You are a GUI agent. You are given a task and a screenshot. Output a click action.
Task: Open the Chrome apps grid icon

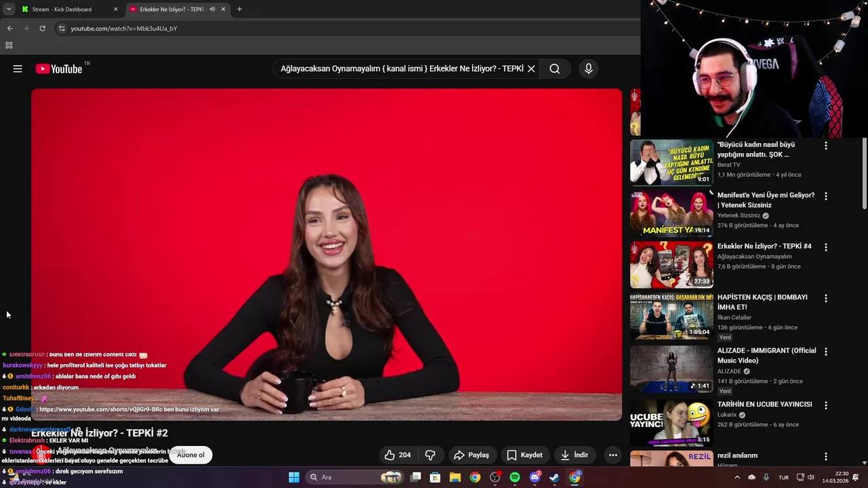click(x=9, y=45)
